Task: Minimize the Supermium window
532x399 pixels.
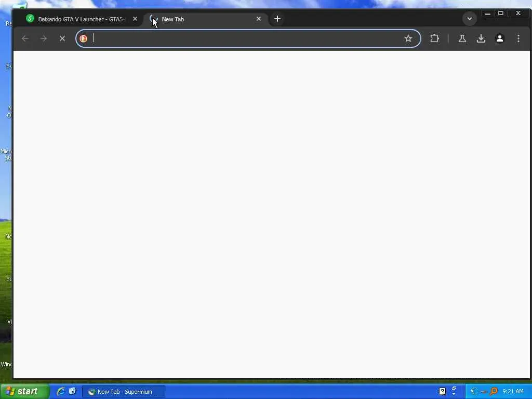Action: 488,13
